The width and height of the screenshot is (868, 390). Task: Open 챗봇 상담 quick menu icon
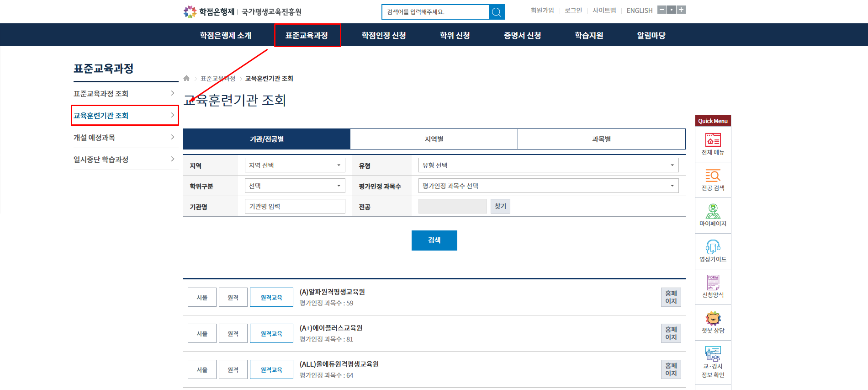tap(713, 322)
